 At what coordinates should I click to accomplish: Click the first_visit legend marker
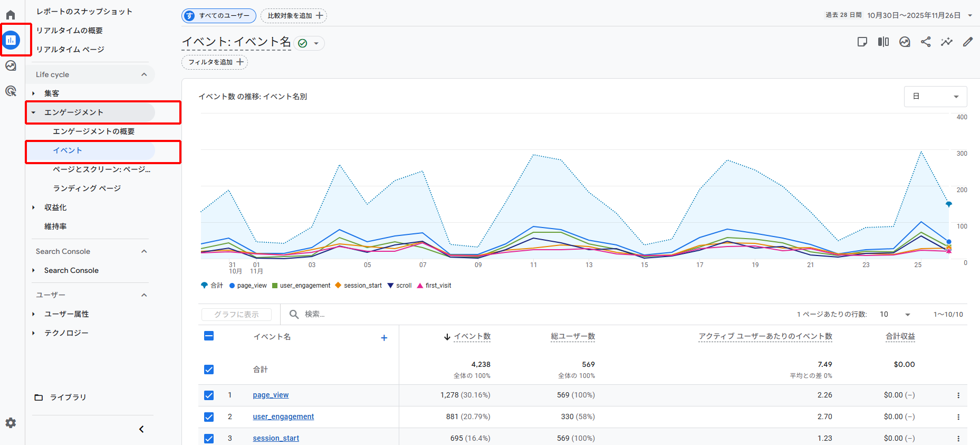[420, 286]
